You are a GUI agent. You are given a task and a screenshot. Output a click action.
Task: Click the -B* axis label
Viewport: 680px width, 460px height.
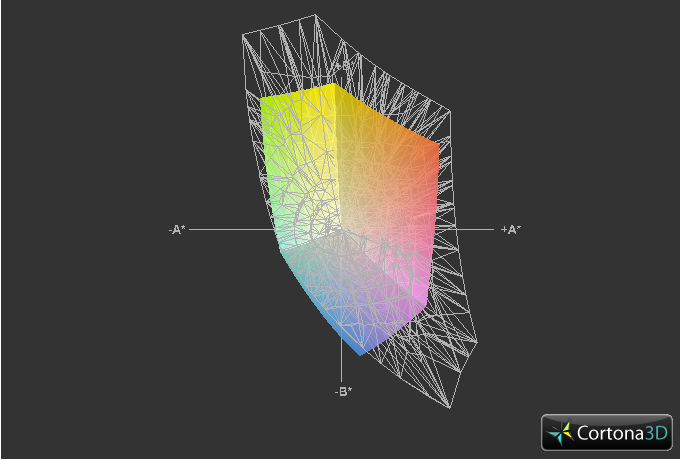click(343, 391)
